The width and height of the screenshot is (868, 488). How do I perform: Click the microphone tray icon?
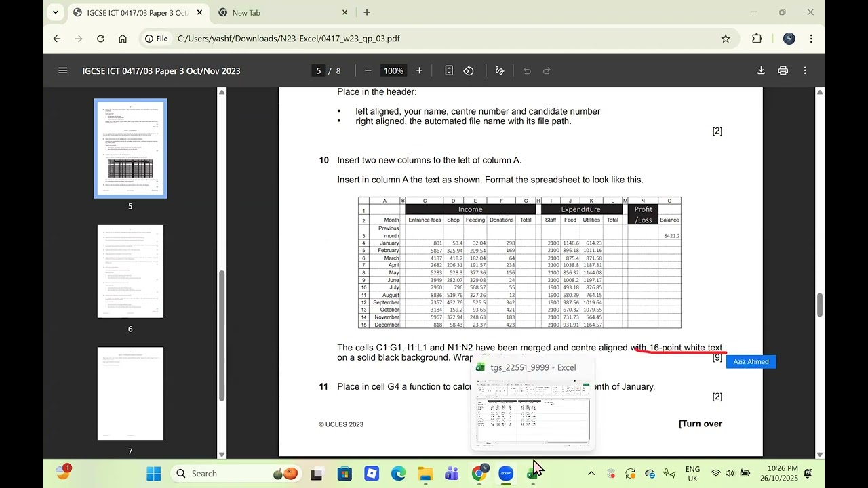click(669, 473)
